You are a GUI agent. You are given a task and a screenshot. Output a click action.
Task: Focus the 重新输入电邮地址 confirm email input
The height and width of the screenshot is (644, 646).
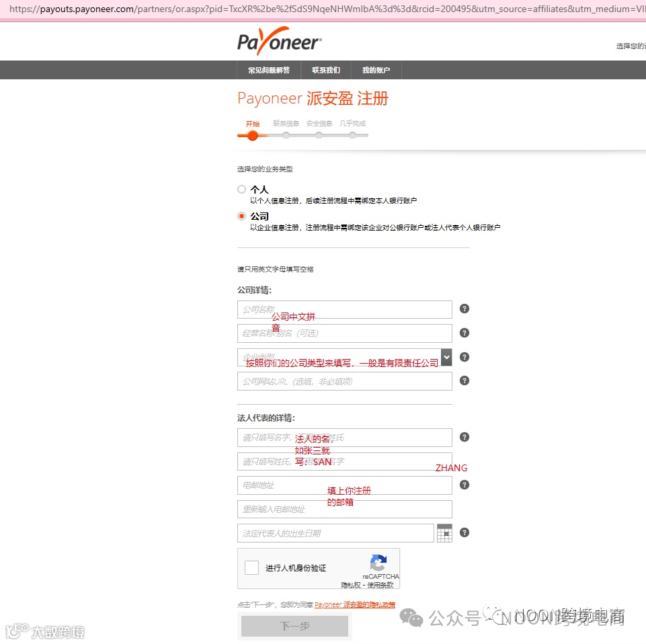(x=344, y=510)
